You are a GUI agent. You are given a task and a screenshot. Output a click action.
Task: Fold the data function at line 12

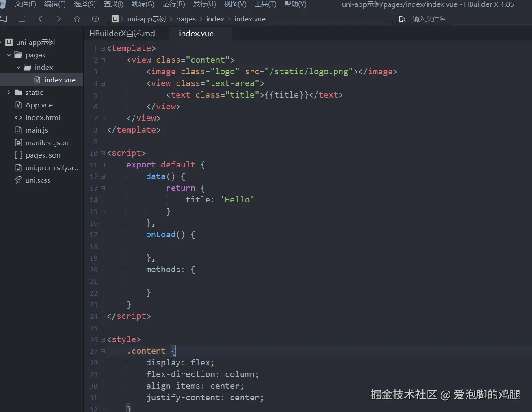[x=103, y=177]
